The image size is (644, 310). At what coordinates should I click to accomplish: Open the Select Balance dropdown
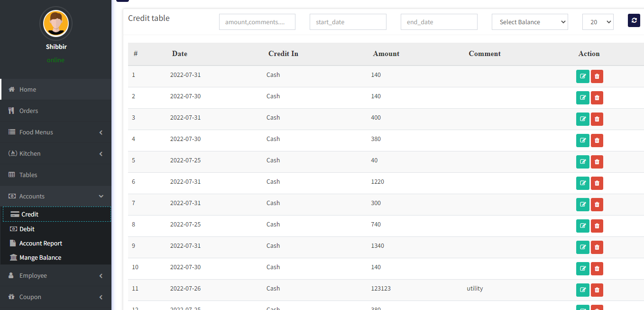coord(530,22)
